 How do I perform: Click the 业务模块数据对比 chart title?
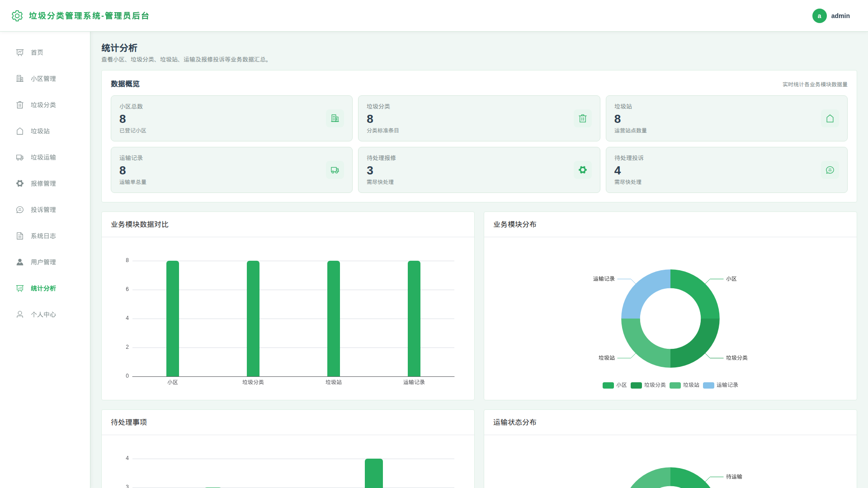click(x=140, y=225)
